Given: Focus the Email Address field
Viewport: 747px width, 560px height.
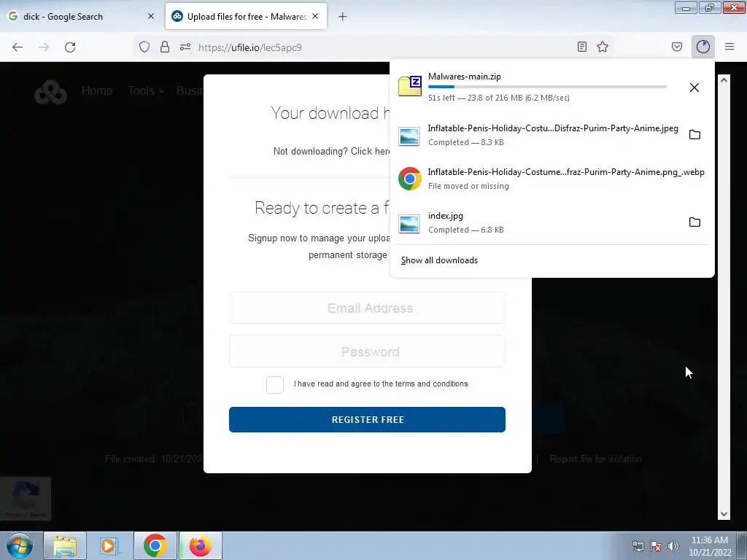Looking at the screenshot, I should click(368, 308).
